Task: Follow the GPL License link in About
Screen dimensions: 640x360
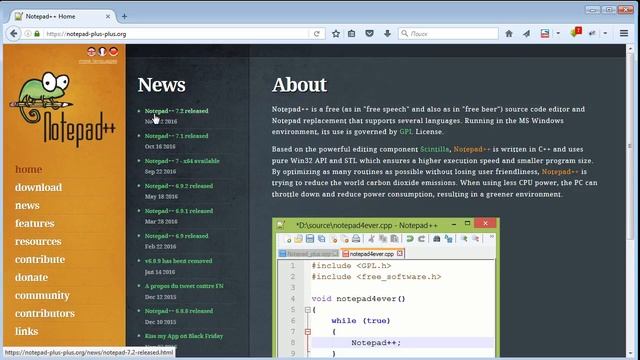Action: 405,131
